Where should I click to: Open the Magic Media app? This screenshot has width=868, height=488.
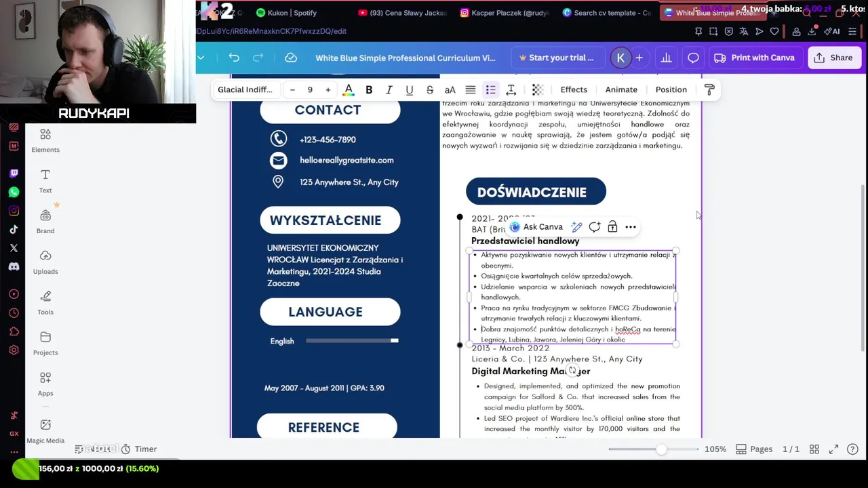click(x=45, y=431)
